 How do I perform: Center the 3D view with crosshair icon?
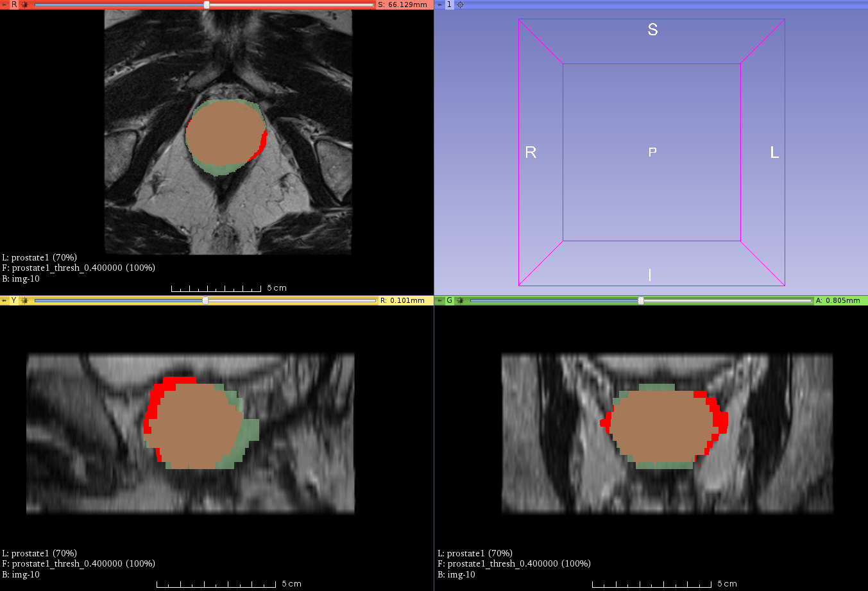(460, 4)
